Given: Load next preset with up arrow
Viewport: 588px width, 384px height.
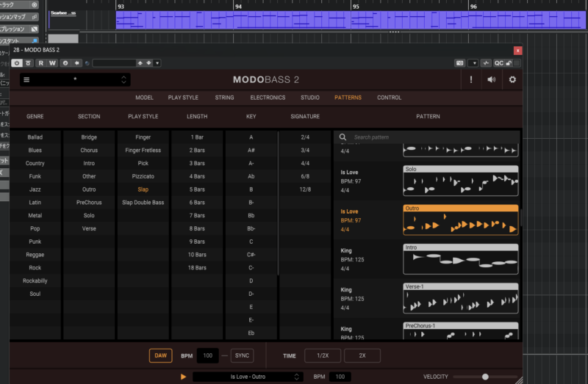Looking at the screenshot, I should [140, 63].
